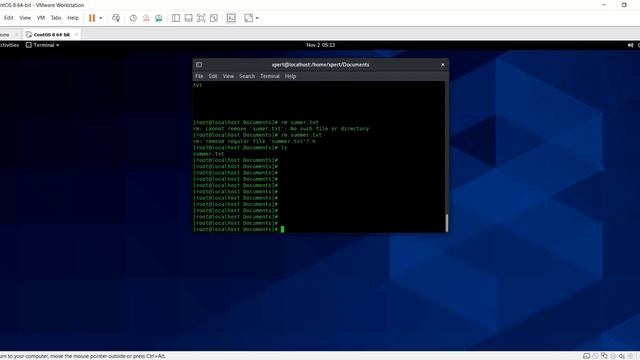Screen dimensions: 640x360
Task: Pause the virtual machine with the orange button
Action: [92, 18]
